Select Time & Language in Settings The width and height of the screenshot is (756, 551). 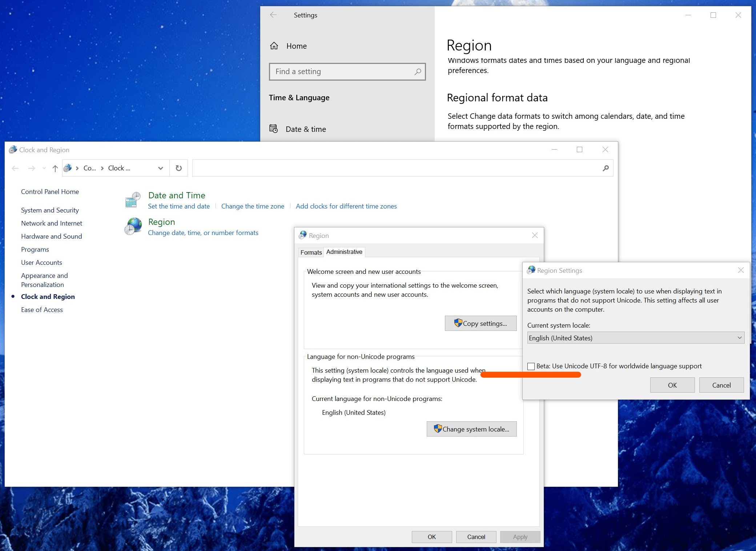point(299,97)
